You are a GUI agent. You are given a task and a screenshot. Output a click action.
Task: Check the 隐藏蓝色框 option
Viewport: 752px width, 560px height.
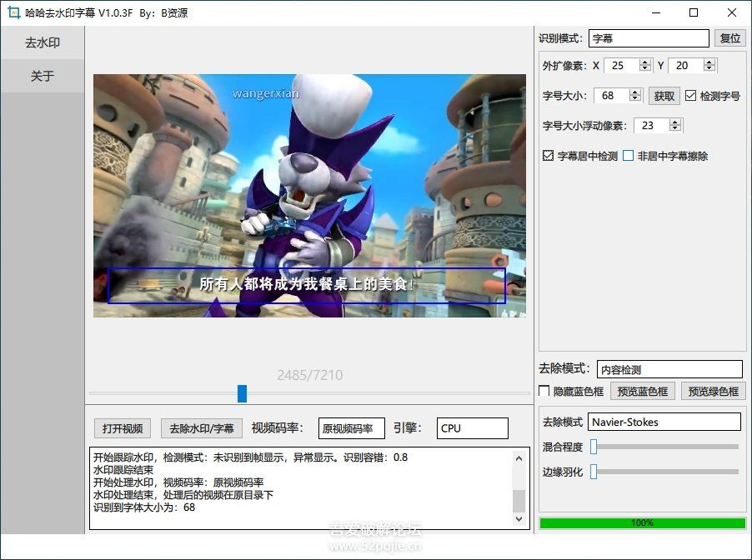point(545,390)
